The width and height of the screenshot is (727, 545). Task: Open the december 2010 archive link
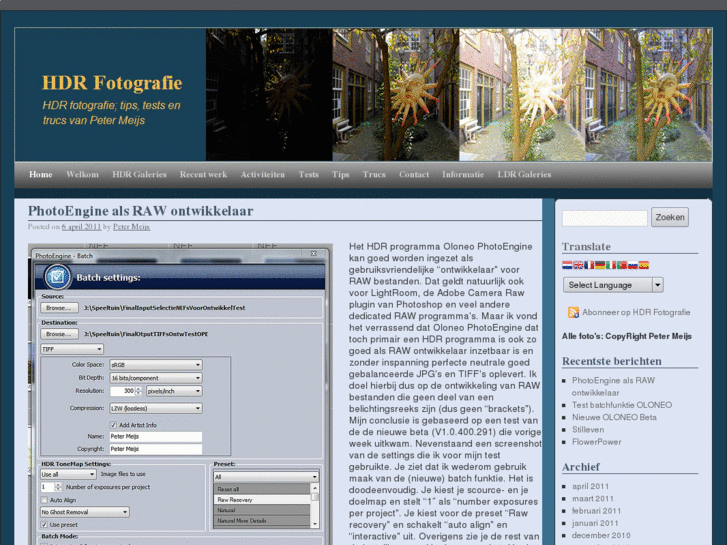(601, 535)
